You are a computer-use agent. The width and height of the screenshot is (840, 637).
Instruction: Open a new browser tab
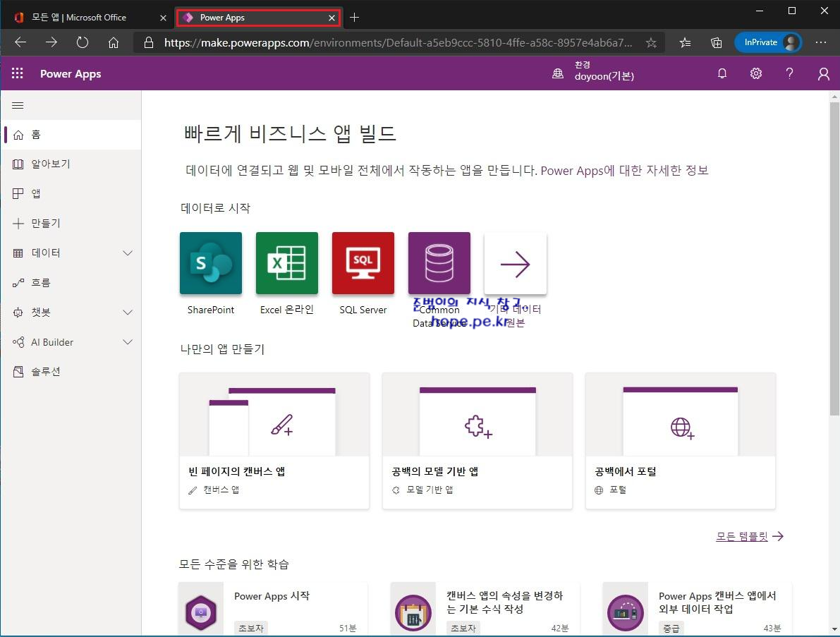[354, 18]
